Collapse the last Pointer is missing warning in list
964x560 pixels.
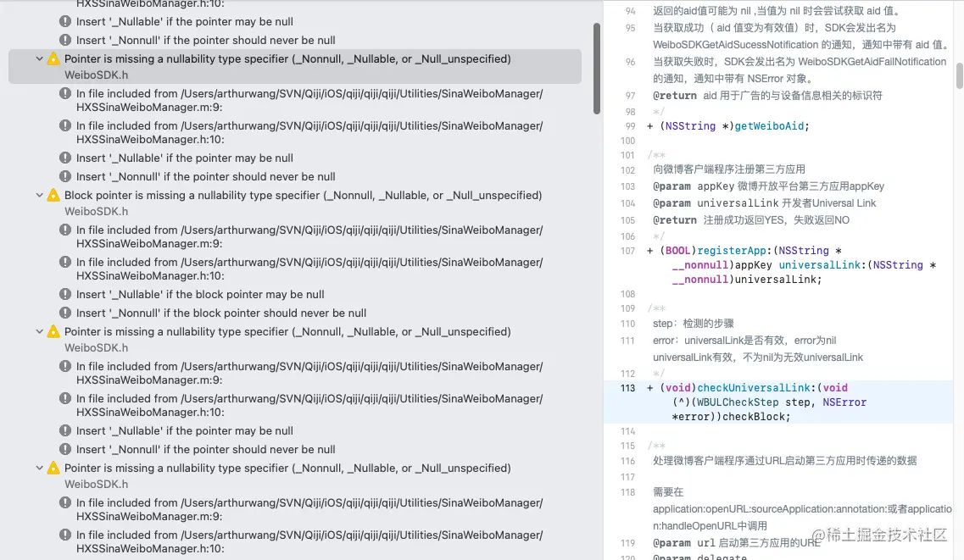39,468
